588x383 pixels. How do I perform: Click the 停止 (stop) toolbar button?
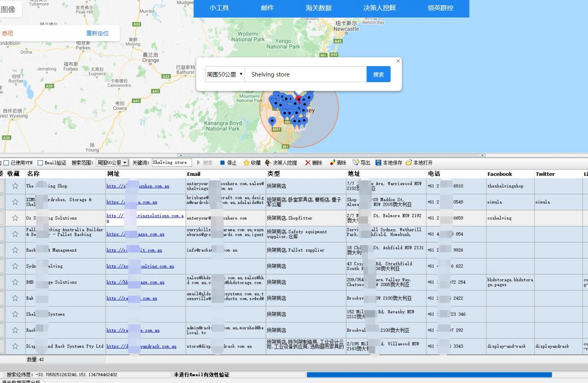pyautogui.click(x=228, y=163)
